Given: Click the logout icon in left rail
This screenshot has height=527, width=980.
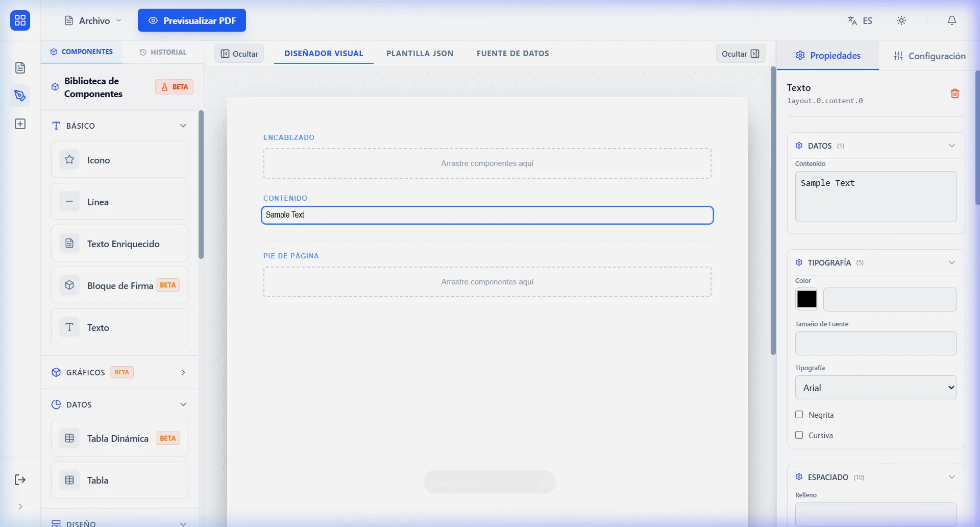Looking at the screenshot, I should point(20,480).
